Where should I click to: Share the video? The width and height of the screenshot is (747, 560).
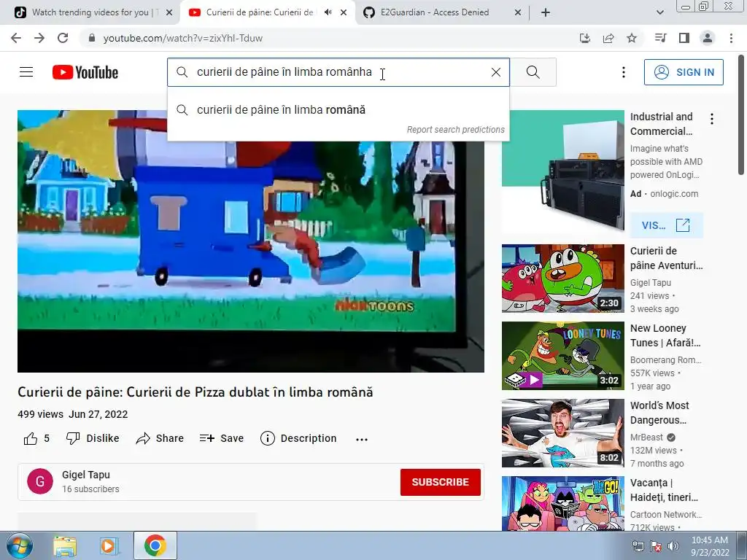pos(160,438)
